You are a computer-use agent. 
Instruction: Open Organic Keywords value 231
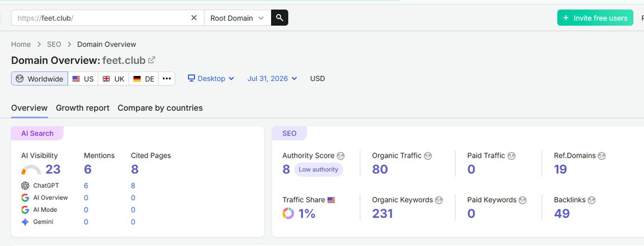point(382,214)
